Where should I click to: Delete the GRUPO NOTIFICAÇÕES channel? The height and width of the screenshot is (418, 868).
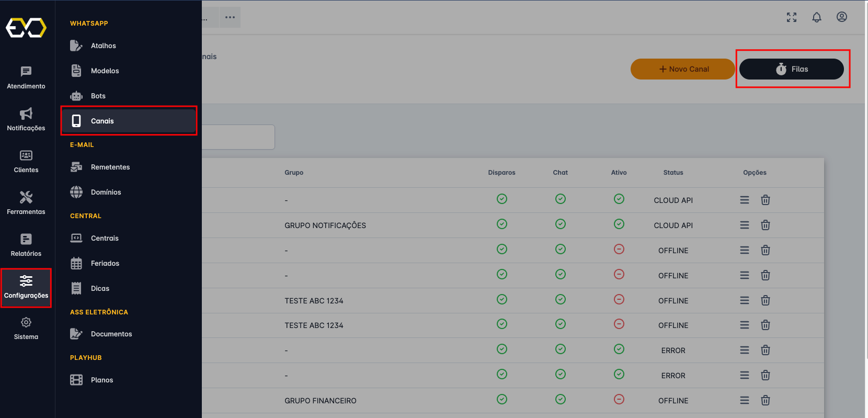coord(765,225)
